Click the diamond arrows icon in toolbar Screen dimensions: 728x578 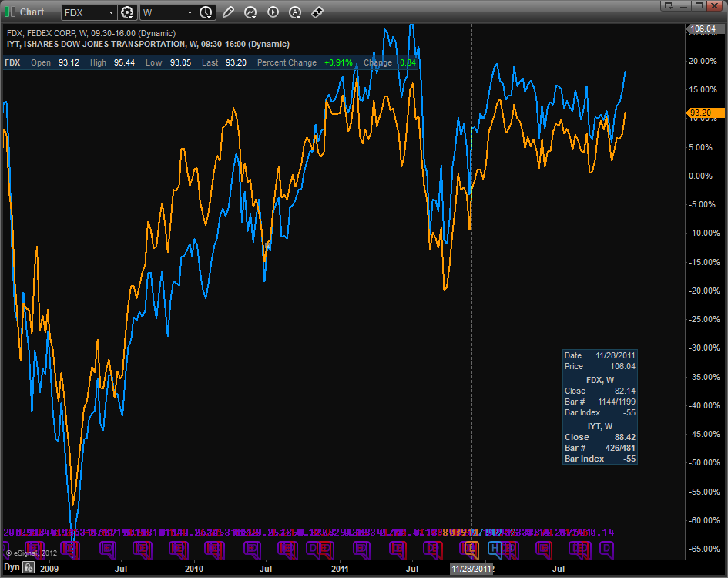click(x=317, y=12)
